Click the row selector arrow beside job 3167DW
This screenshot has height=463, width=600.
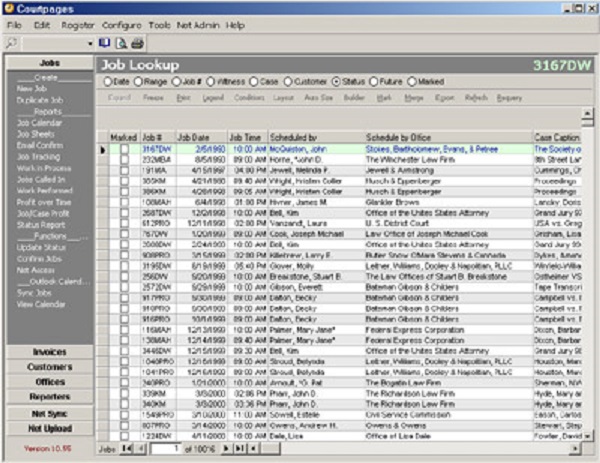102,150
